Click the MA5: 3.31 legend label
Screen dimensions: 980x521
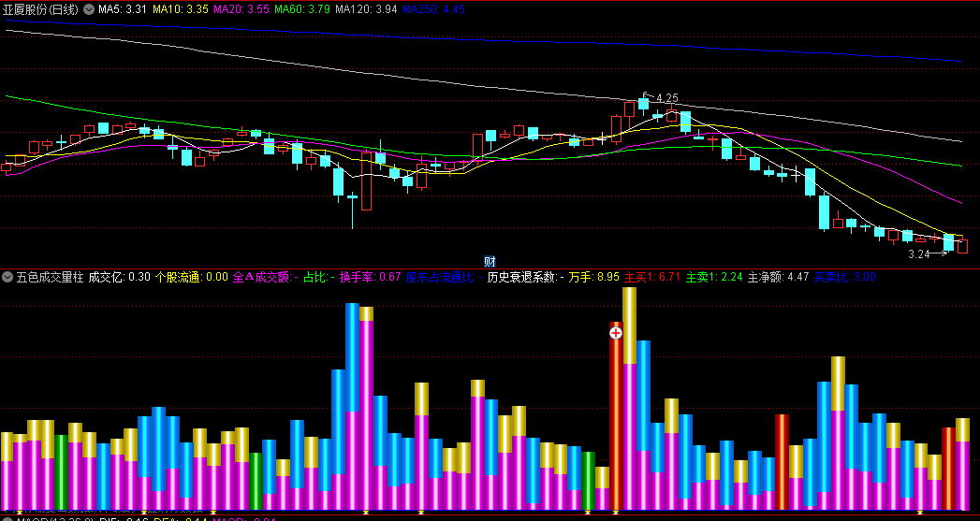tap(123, 9)
